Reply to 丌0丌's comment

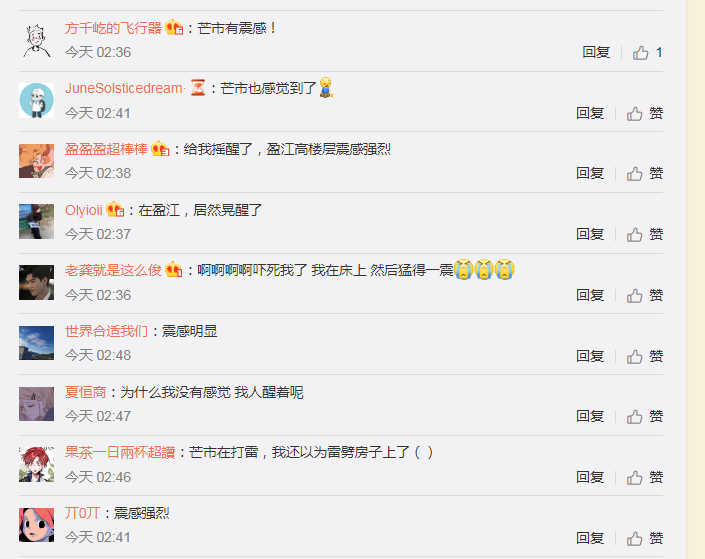(x=590, y=537)
